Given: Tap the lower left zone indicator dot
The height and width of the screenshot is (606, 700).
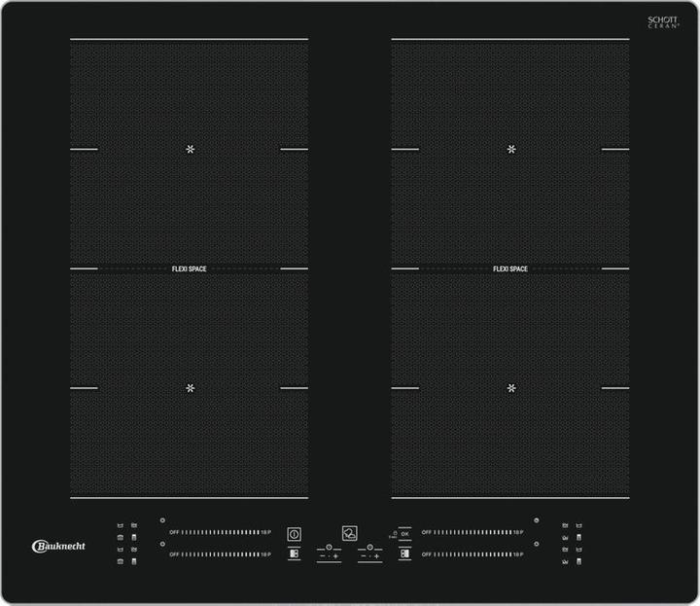Looking at the screenshot, I should 162,544.
